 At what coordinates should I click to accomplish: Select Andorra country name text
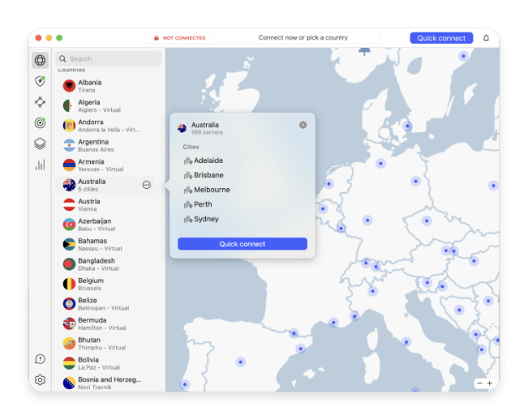tap(91, 122)
